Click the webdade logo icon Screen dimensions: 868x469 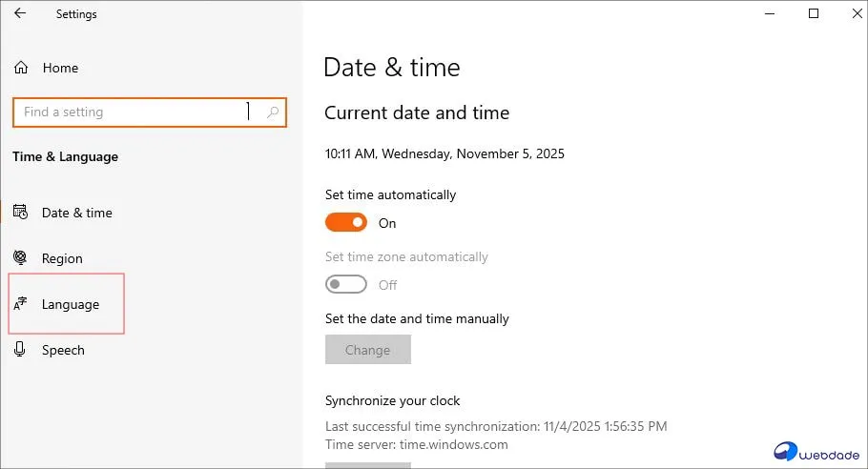coord(788,450)
